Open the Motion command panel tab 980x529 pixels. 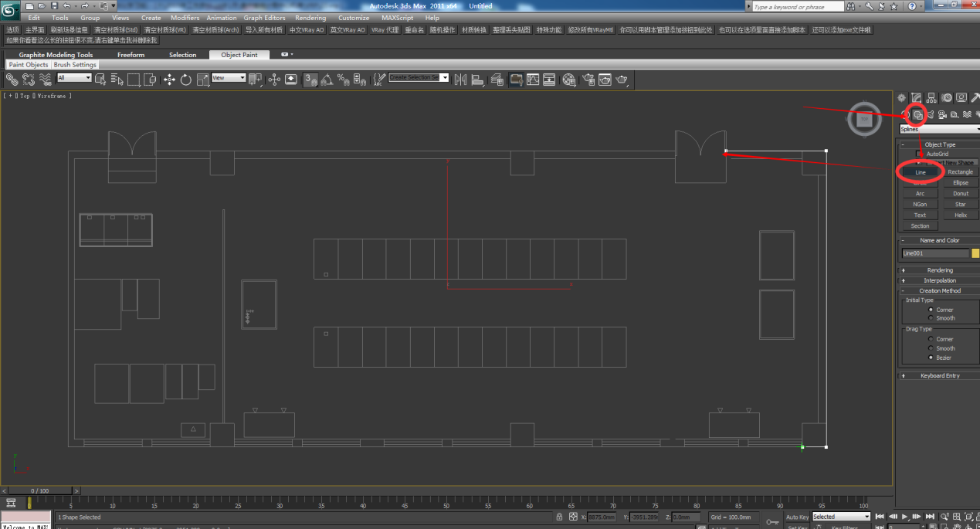pyautogui.click(x=946, y=98)
